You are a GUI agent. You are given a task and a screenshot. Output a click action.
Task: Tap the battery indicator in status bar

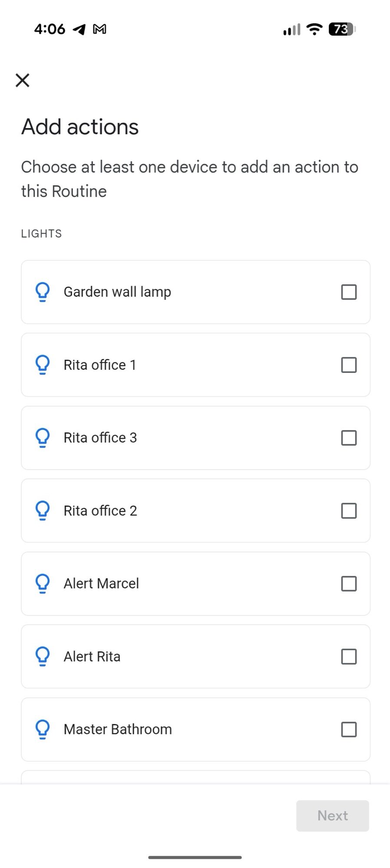tap(342, 29)
